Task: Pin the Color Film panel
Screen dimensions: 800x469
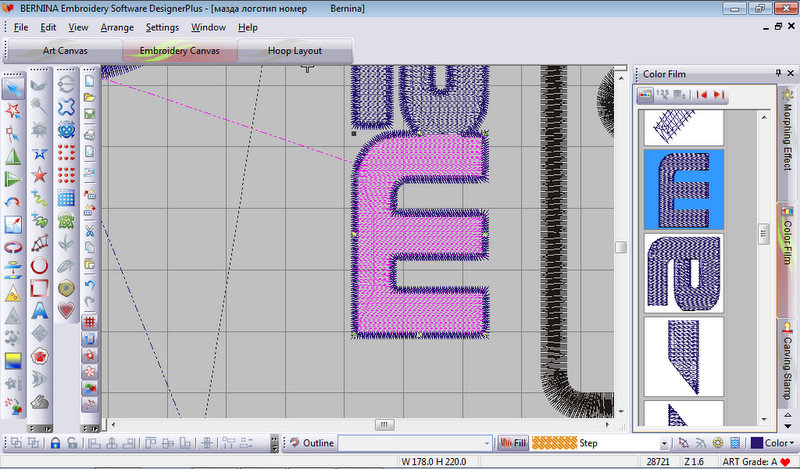Action: [778, 73]
